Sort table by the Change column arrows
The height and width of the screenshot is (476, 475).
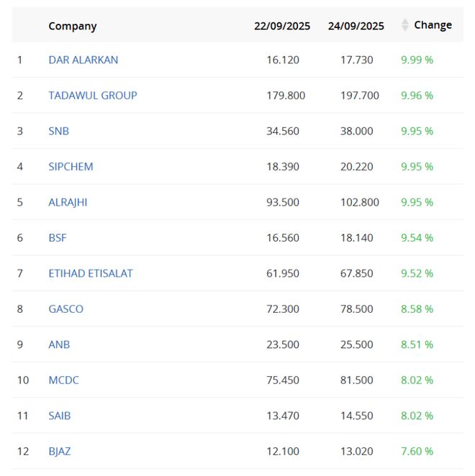pos(404,25)
